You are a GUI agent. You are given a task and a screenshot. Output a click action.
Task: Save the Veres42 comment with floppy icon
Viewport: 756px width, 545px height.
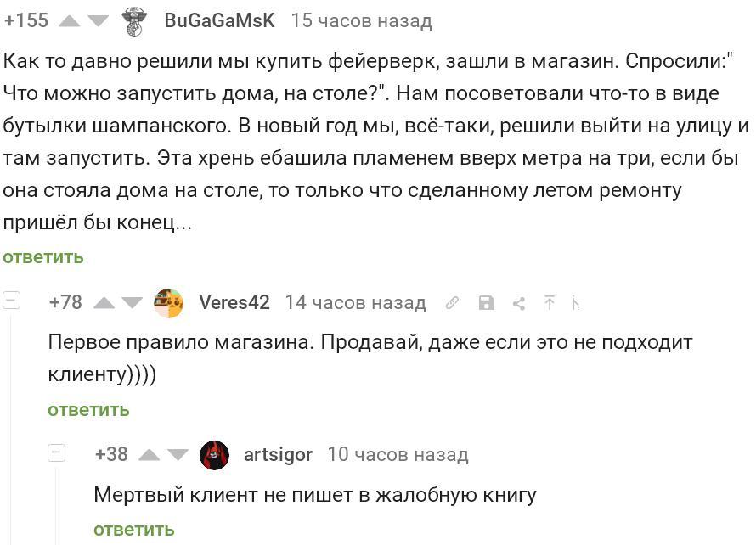pos(486,303)
